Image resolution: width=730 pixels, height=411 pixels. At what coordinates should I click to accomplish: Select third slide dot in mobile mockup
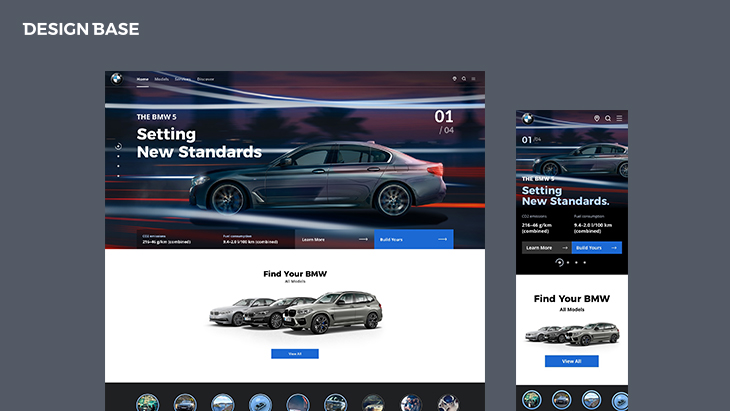point(576,263)
